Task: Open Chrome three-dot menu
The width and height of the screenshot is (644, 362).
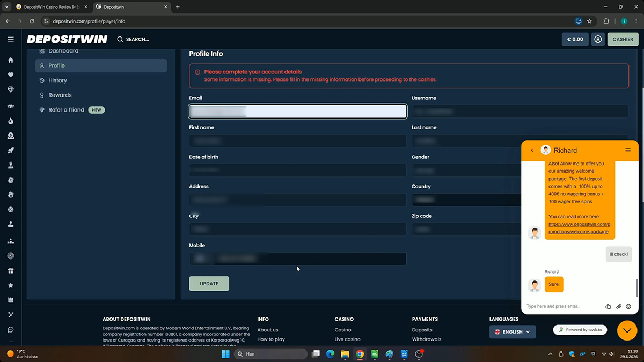Action: click(636, 21)
